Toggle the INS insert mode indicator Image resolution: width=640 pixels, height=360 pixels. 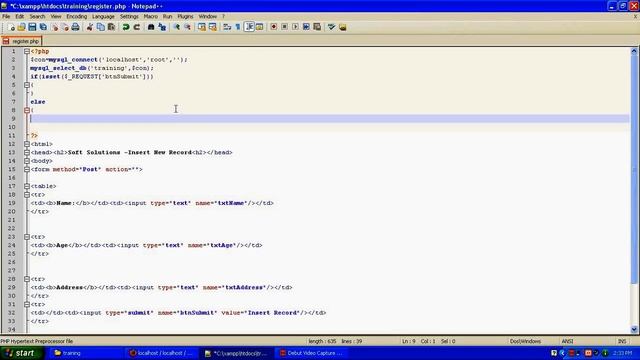(622, 341)
